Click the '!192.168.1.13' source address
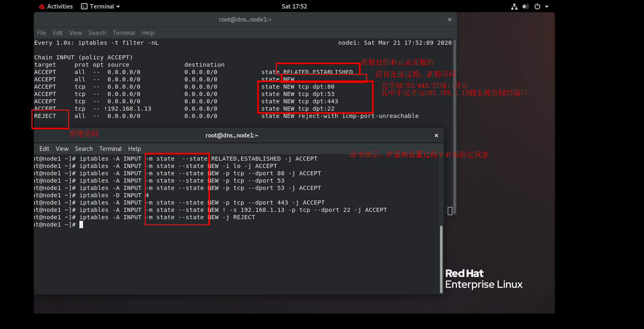Viewport: 644px width, 329px height. pos(128,109)
